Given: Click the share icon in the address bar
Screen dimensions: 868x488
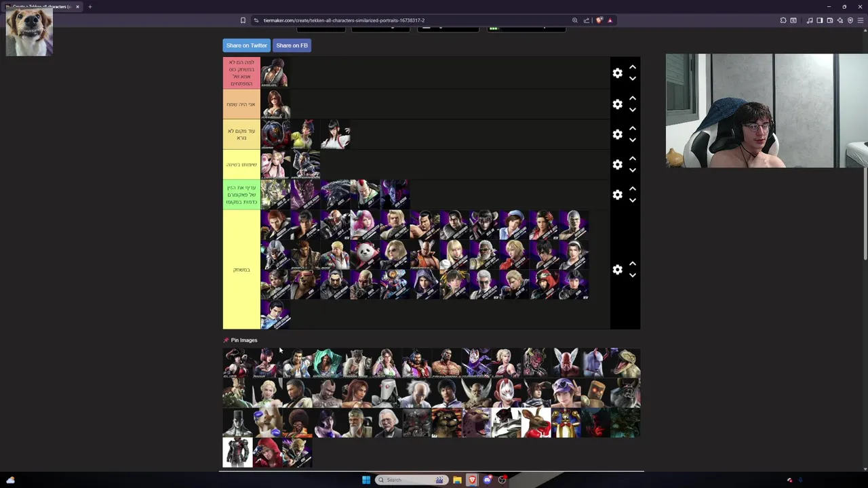Looking at the screenshot, I should 587,20.
